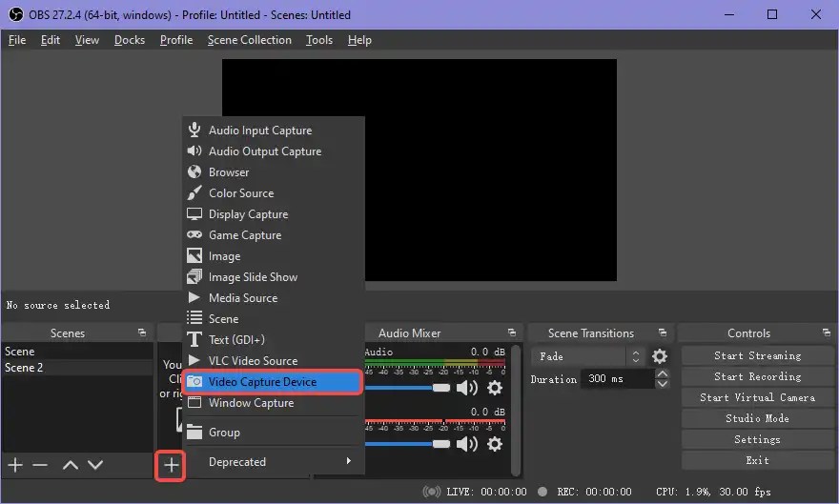The image size is (839, 504).
Task: Move the scene down with the down arrow
Action: (x=95, y=466)
